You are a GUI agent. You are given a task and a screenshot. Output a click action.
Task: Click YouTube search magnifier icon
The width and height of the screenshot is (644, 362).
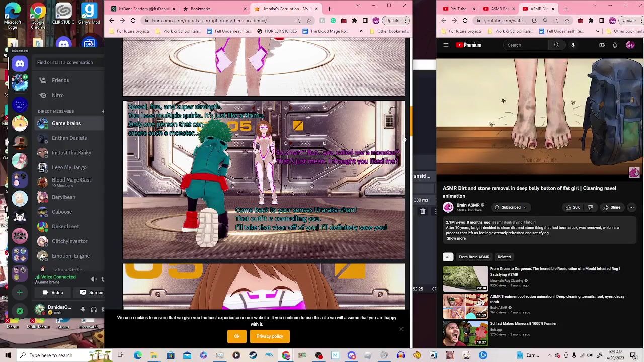click(556, 45)
